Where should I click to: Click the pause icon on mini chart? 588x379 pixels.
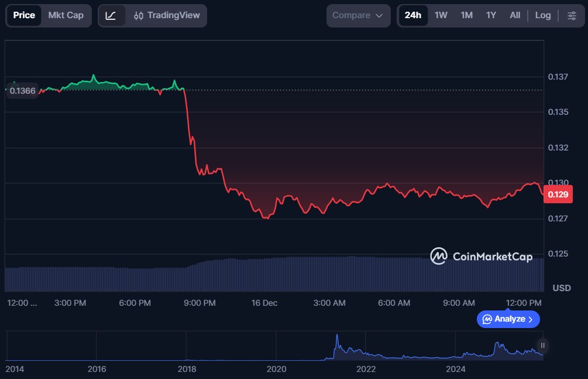543,345
